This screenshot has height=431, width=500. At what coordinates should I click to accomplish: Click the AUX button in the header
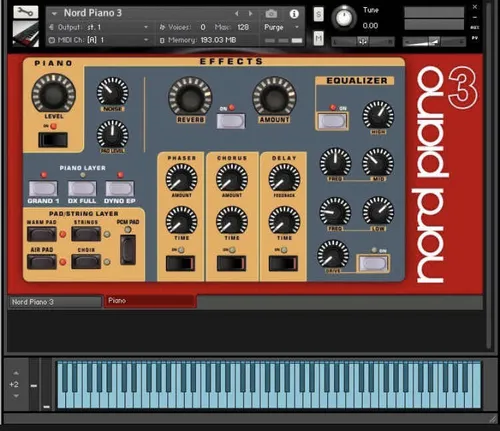coord(475,27)
